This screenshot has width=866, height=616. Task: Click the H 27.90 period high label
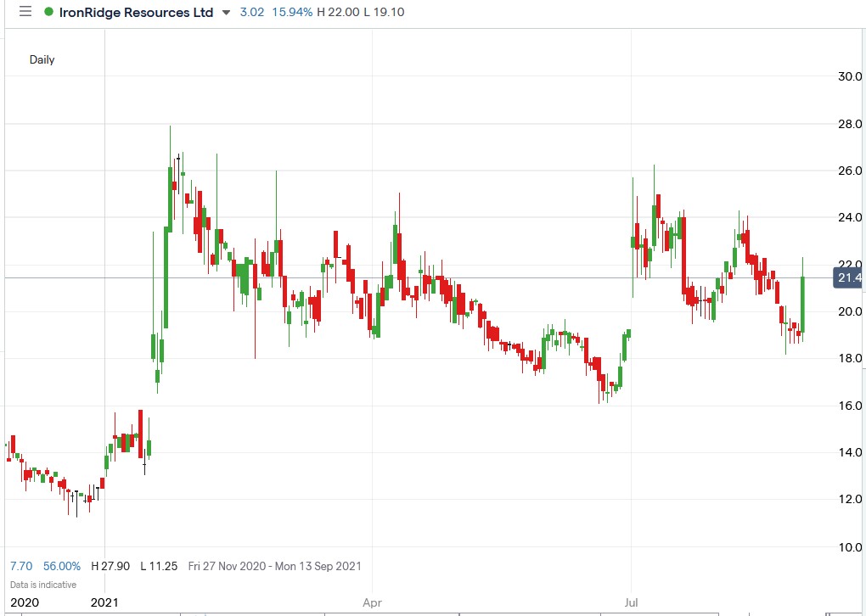pyautogui.click(x=110, y=566)
